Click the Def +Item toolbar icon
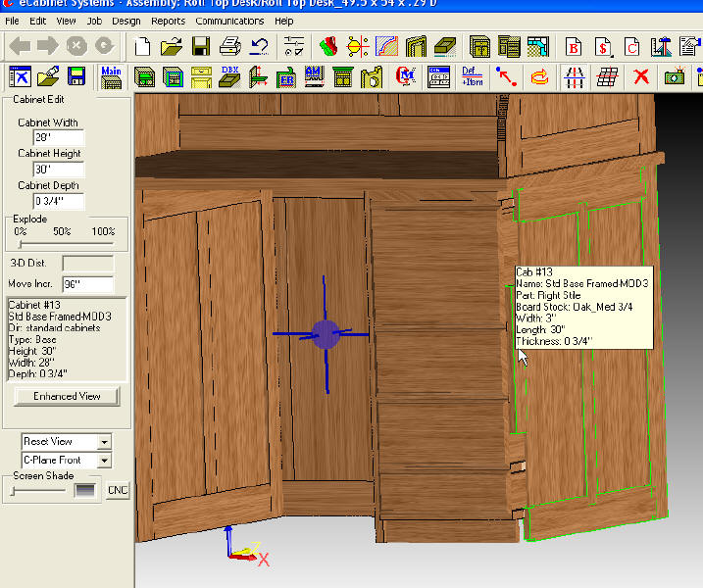Image resolution: width=703 pixels, height=588 pixels. tap(472, 75)
